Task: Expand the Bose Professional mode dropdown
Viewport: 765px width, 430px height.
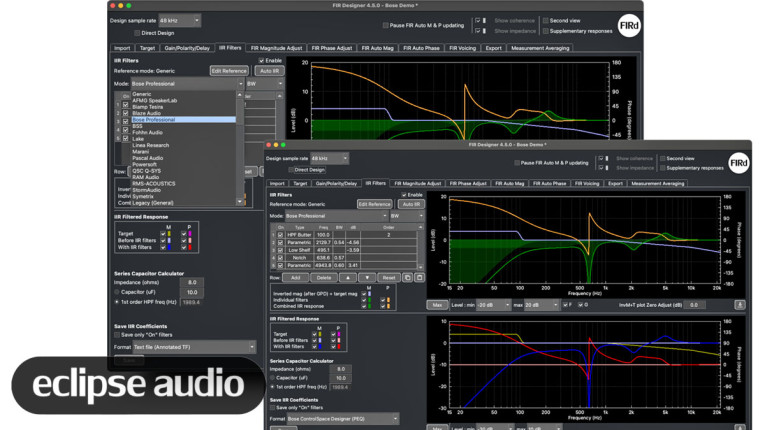Action: 335,216
